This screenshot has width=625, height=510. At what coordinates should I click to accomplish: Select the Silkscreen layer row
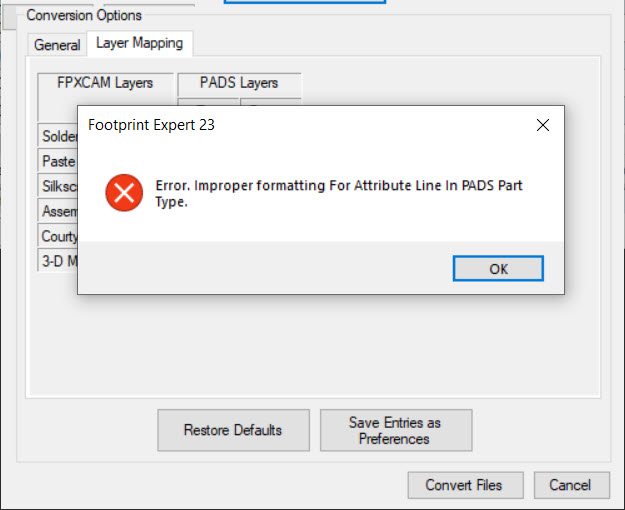click(58, 186)
